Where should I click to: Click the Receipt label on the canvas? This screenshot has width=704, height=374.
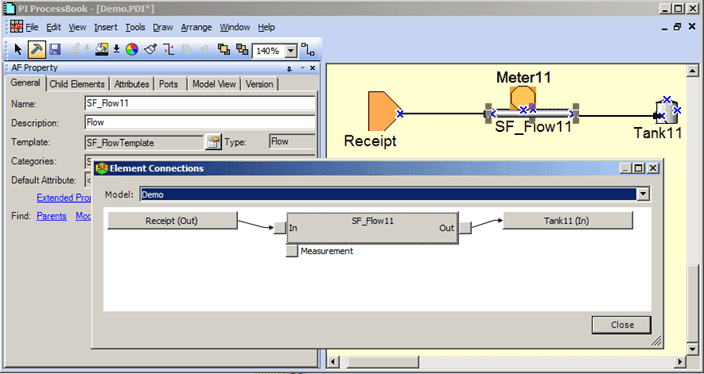pos(370,141)
